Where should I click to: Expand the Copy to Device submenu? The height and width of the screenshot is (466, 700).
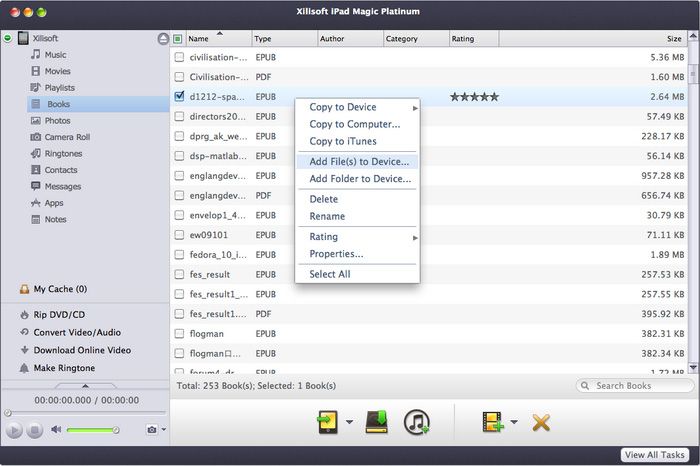click(358, 107)
